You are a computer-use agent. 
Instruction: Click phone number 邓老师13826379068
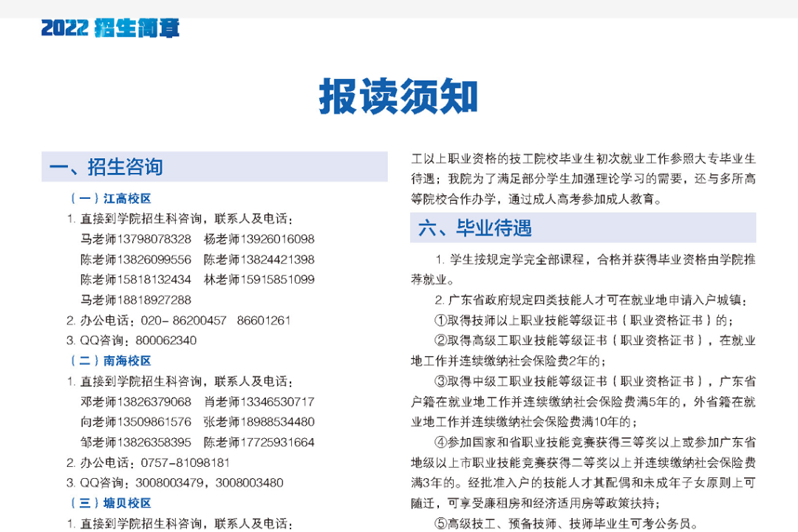136,402
